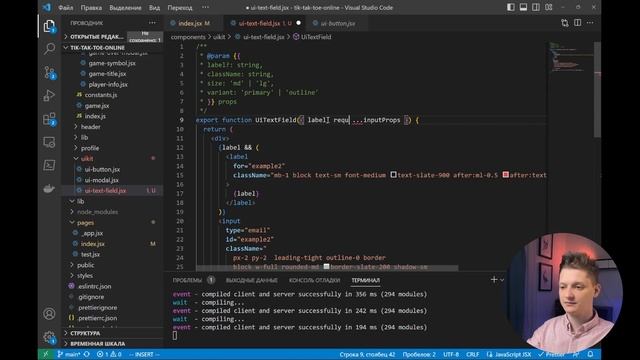Expand the profile folder
The image size is (640, 360).
90,148
